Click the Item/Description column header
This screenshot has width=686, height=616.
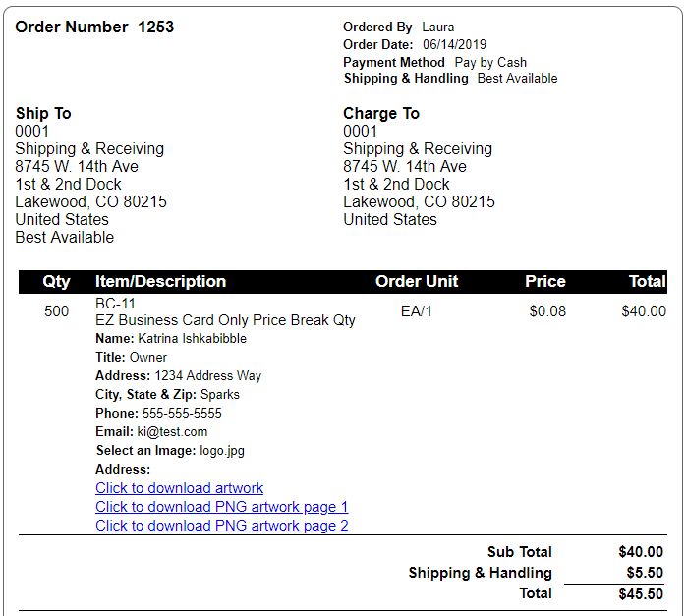coord(160,282)
